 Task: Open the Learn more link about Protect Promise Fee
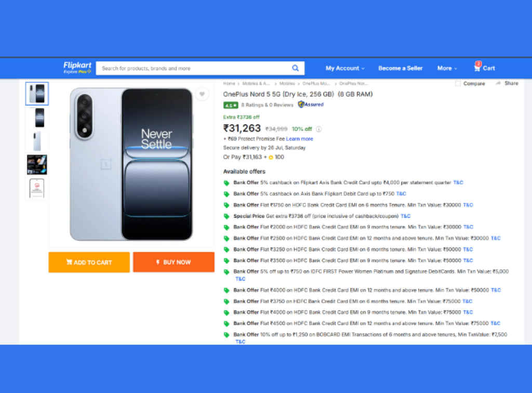[300, 138]
